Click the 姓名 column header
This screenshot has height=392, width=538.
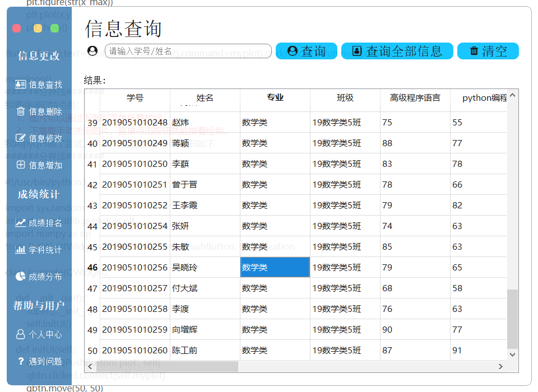pos(205,98)
